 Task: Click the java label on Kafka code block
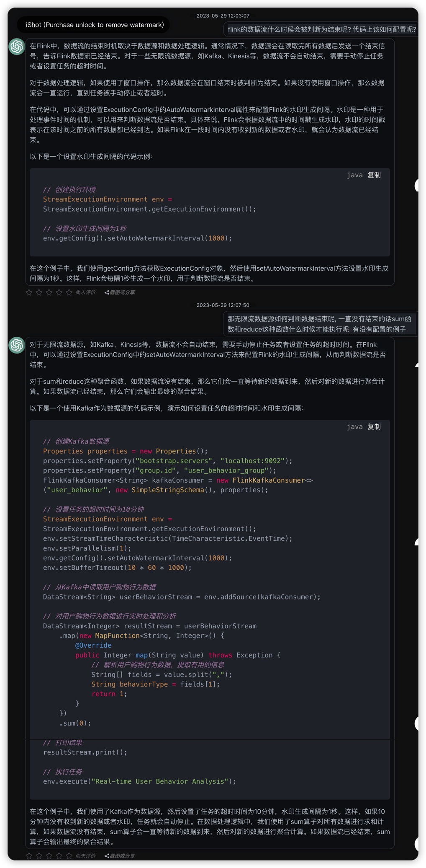click(354, 426)
